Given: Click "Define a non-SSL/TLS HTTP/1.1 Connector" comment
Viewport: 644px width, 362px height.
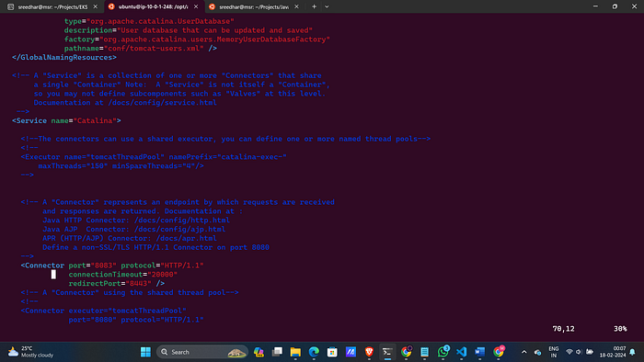Looking at the screenshot, I should coord(155,247).
